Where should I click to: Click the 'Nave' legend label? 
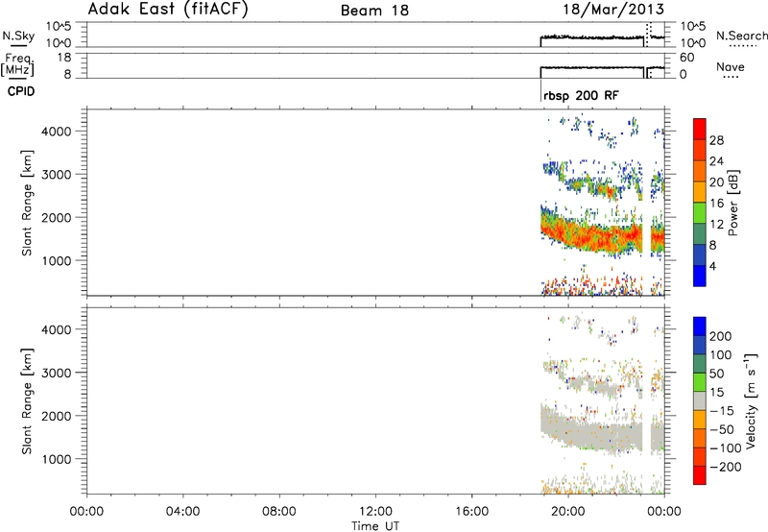click(731, 66)
